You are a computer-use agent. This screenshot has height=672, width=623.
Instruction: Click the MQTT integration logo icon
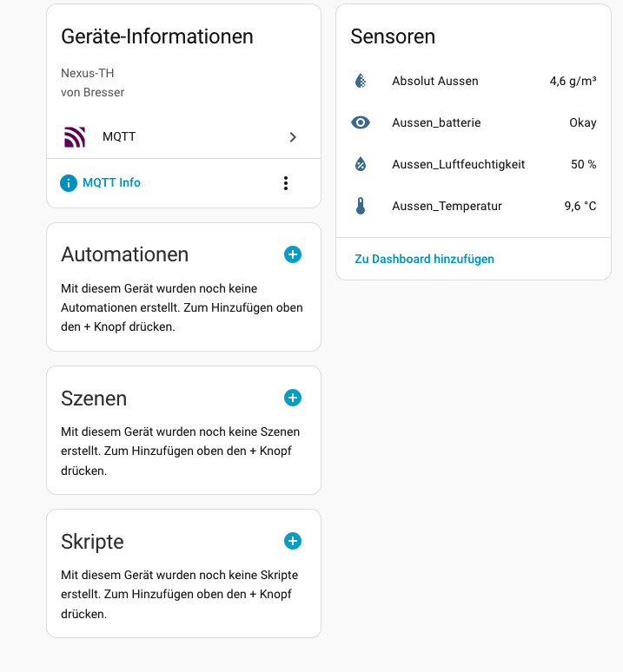(75, 137)
